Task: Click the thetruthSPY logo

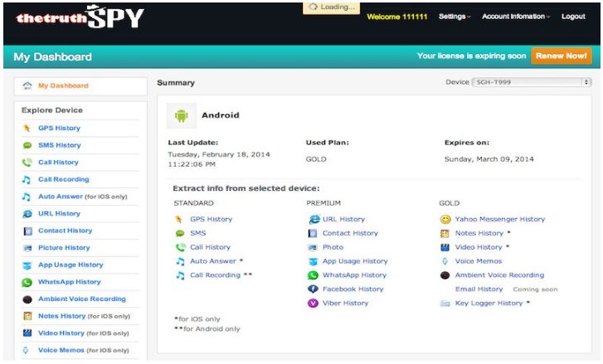Action: 80,17
